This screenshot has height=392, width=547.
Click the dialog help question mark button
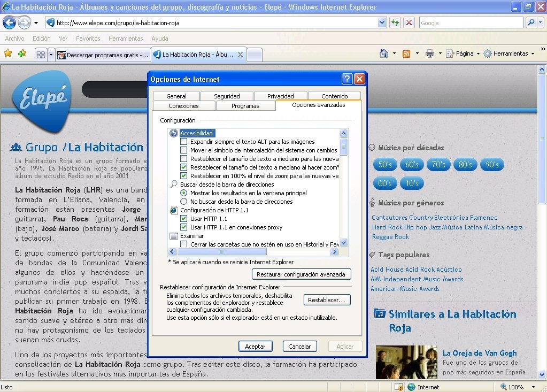point(347,79)
